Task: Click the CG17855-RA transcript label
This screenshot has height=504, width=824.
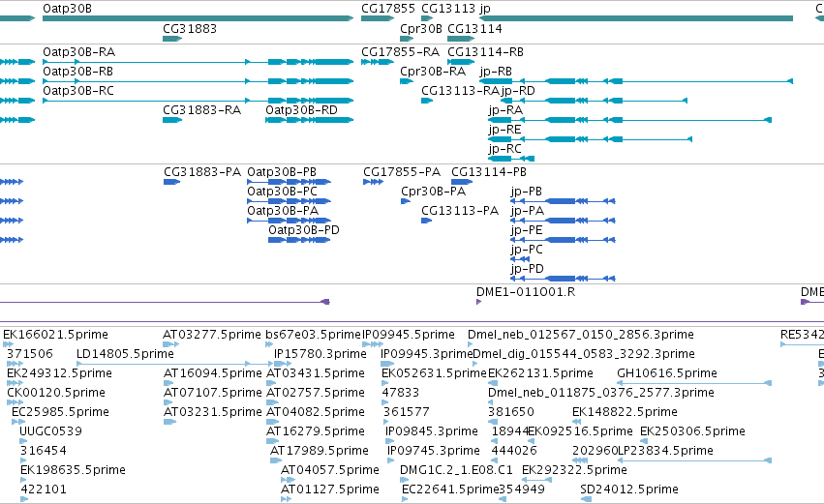Action: 401,52
